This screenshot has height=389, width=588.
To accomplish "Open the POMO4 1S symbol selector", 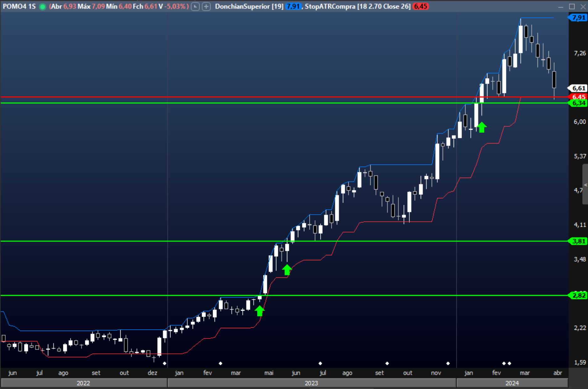I will [x=19, y=7].
